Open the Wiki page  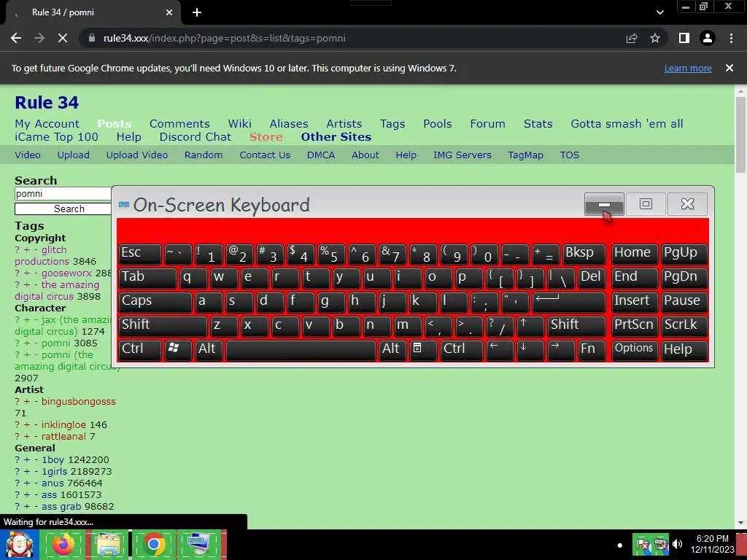239,124
